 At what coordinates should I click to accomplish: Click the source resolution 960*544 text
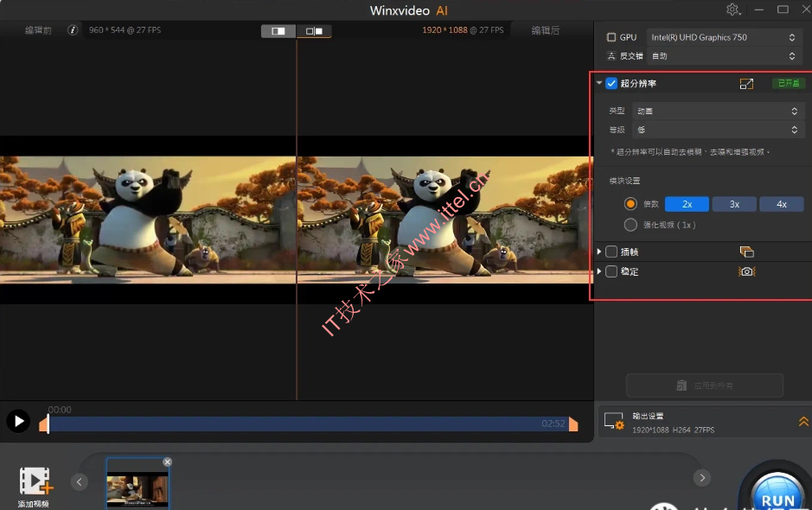[x=125, y=30]
